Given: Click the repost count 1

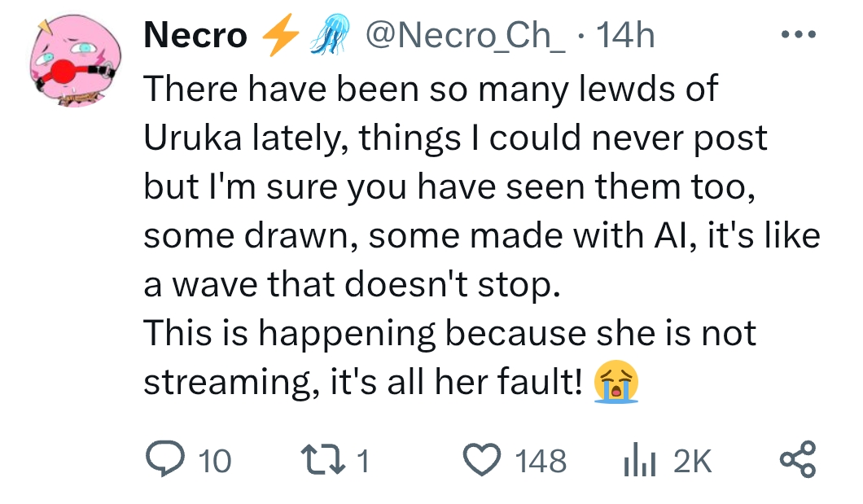Looking at the screenshot, I should click(363, 462).
